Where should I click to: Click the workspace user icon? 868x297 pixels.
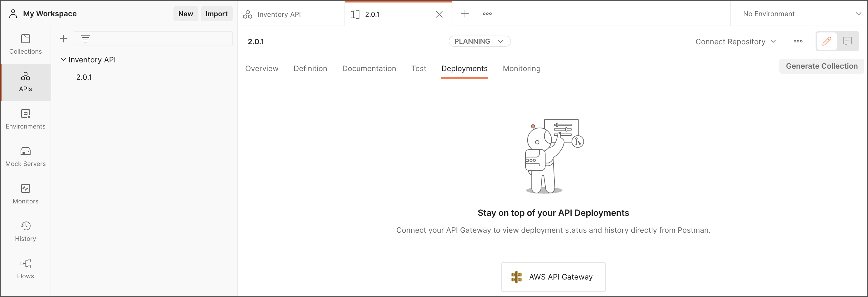click(13, 14)
